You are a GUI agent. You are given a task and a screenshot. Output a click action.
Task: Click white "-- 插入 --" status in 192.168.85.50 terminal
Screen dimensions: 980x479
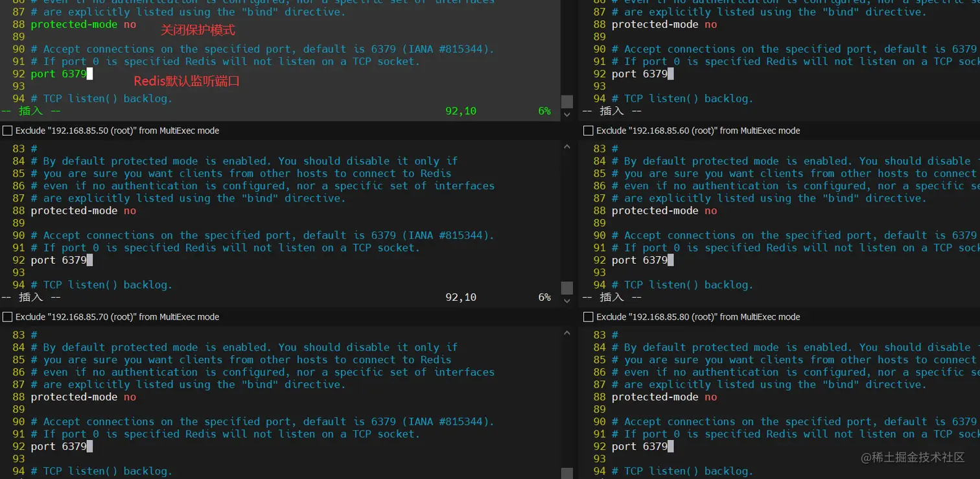pos(31,297)
